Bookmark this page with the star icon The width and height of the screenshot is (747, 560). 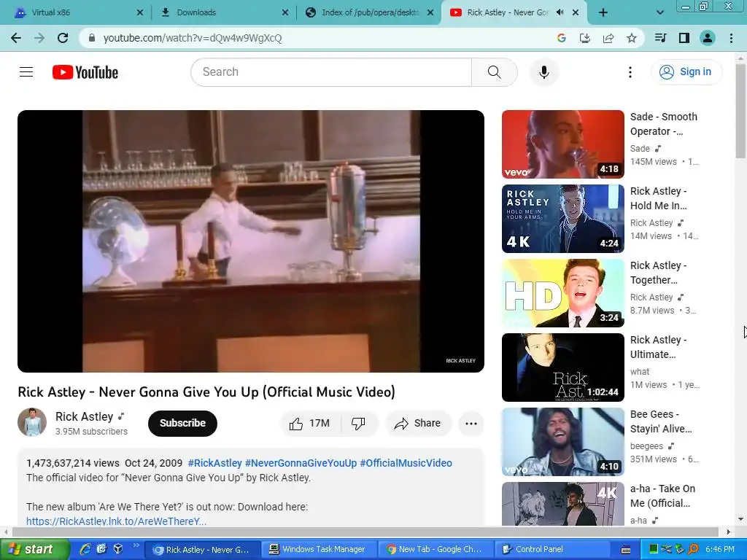click(x=631, y=38)
